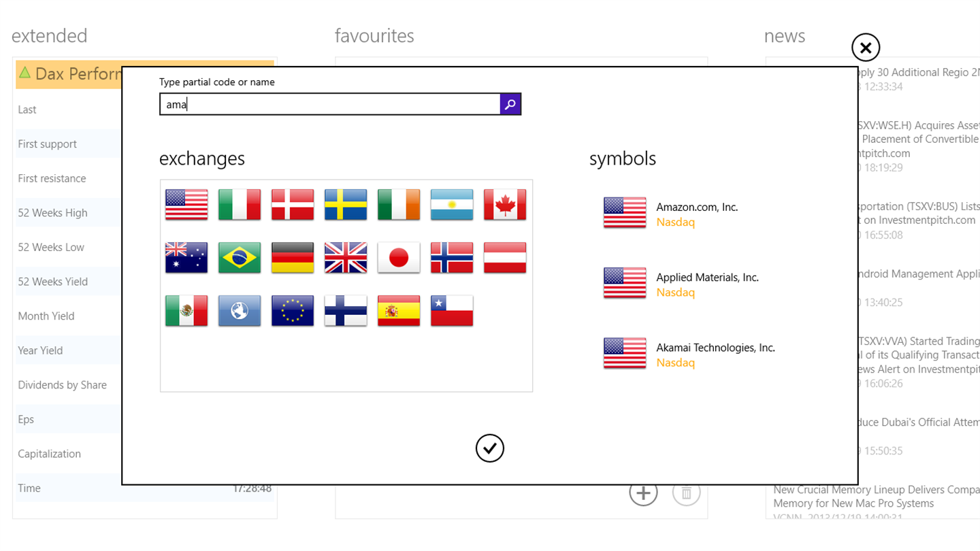
Task: Select the European Union flag exchange
Action: (293, 310)
